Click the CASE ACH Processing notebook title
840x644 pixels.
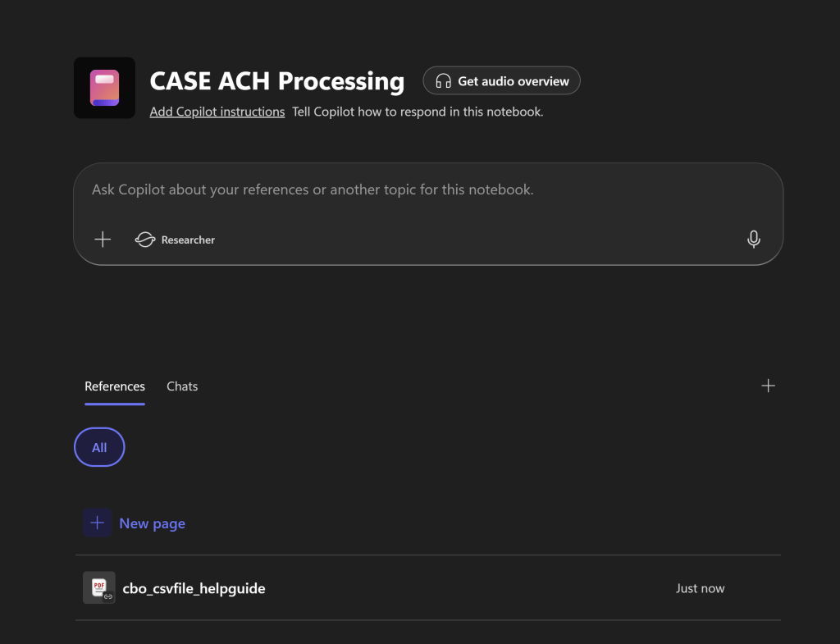(x=277, y=81)
